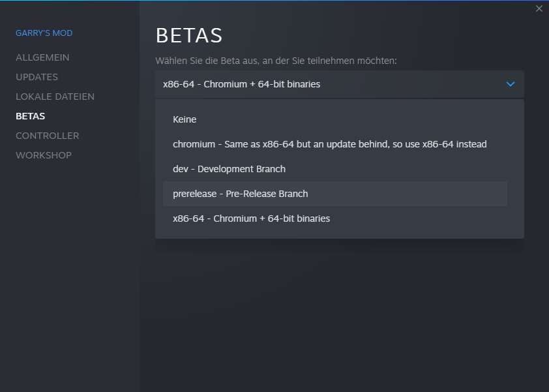Select the chromium beta branch option

coord(334,144)
